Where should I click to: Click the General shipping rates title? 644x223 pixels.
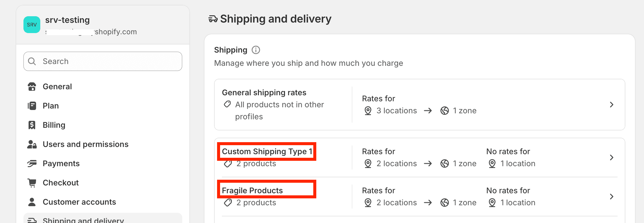pos(264,93)
